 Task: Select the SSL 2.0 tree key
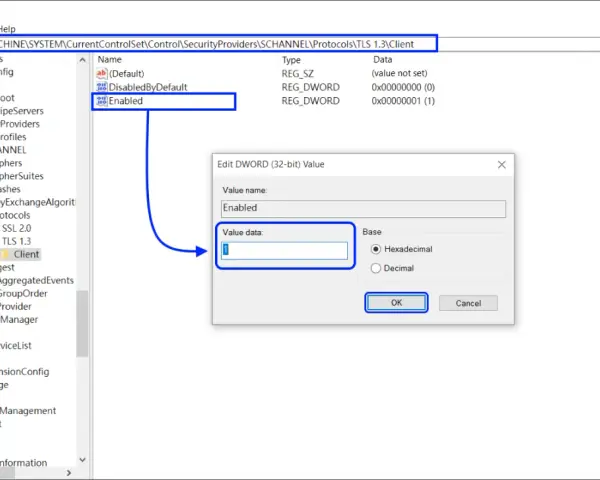pyautogui.click(x=16, y=228)
